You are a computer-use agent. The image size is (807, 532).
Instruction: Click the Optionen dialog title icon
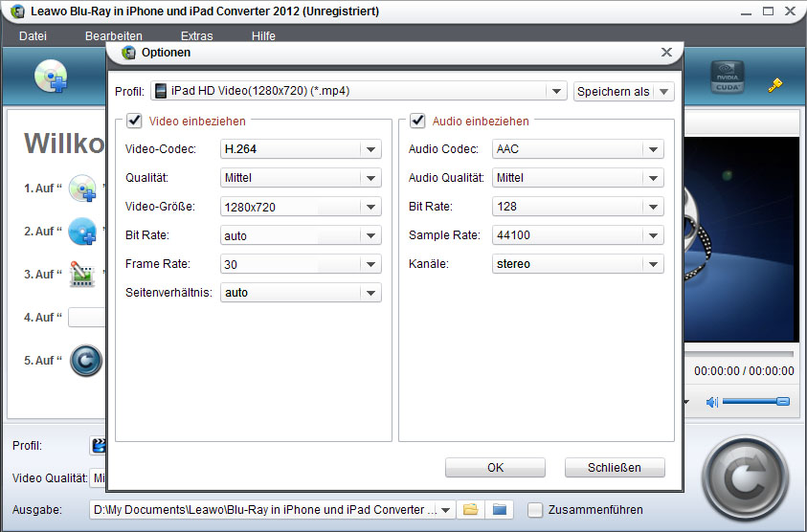128,53
